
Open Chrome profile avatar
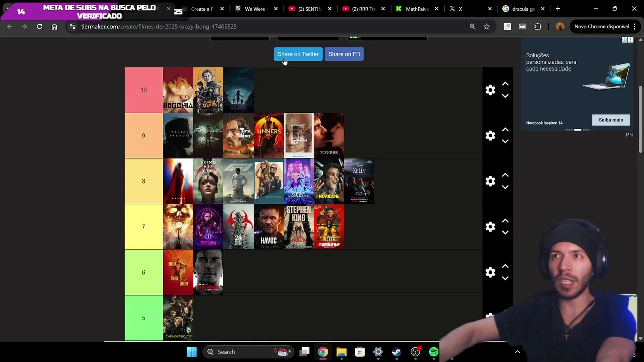[560, 26]
